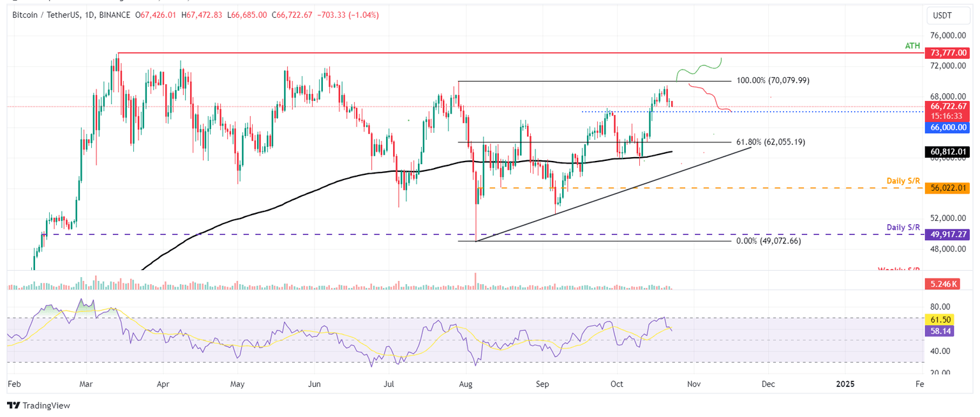Open the USDT currency selector on the price scale
Viewport: 980px width, 417px height.
(948, 15)
